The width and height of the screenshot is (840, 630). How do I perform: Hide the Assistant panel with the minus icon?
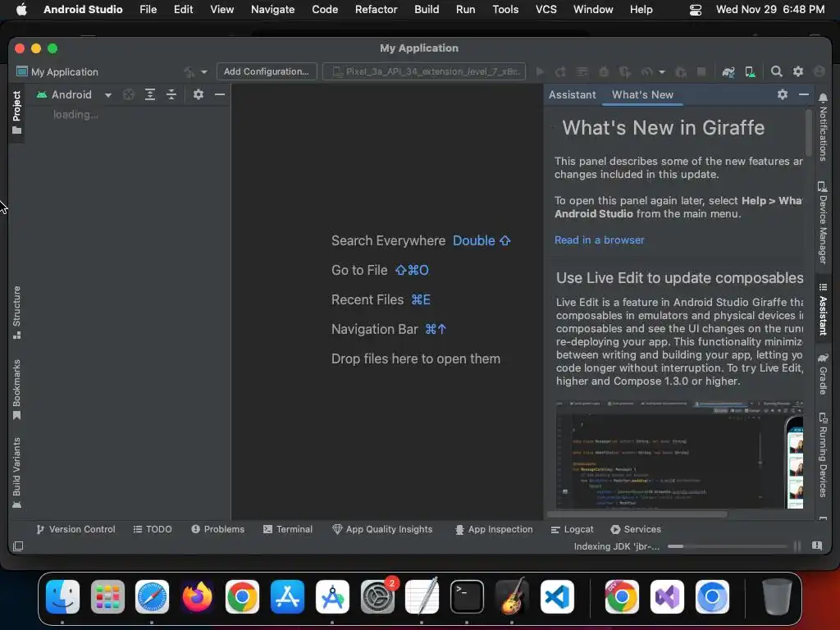[804, 94]
